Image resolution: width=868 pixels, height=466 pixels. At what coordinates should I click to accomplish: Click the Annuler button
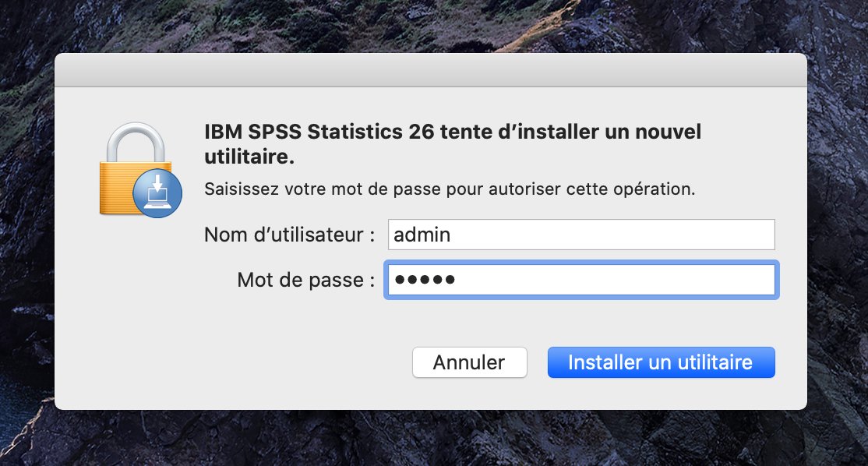(469, 362)
